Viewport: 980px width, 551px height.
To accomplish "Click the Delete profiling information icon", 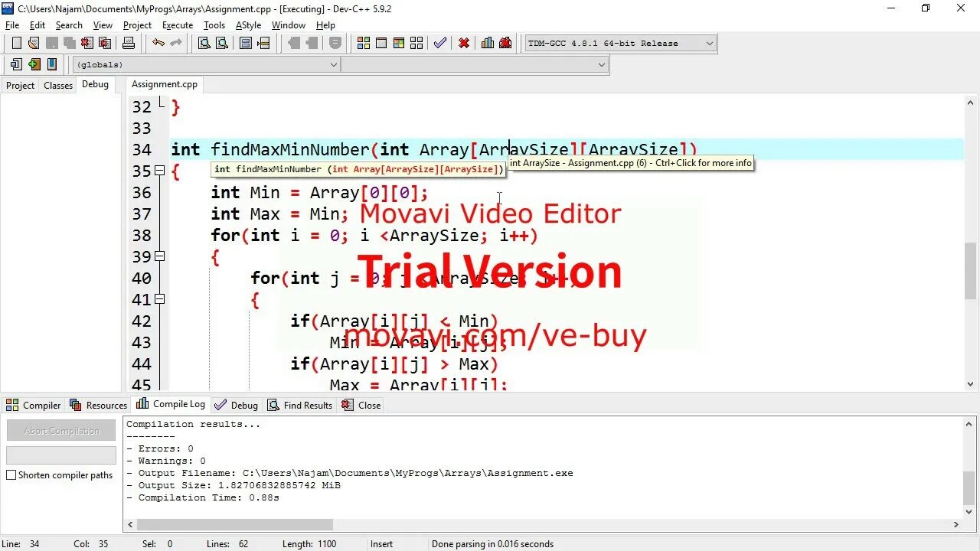I will (x=505, y=43).
